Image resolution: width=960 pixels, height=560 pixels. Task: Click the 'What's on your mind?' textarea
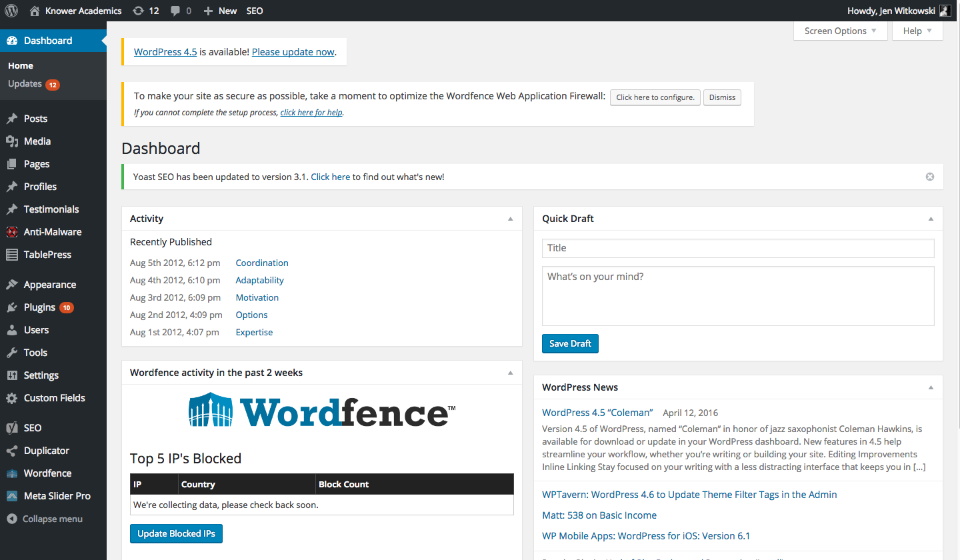point(738,296)
